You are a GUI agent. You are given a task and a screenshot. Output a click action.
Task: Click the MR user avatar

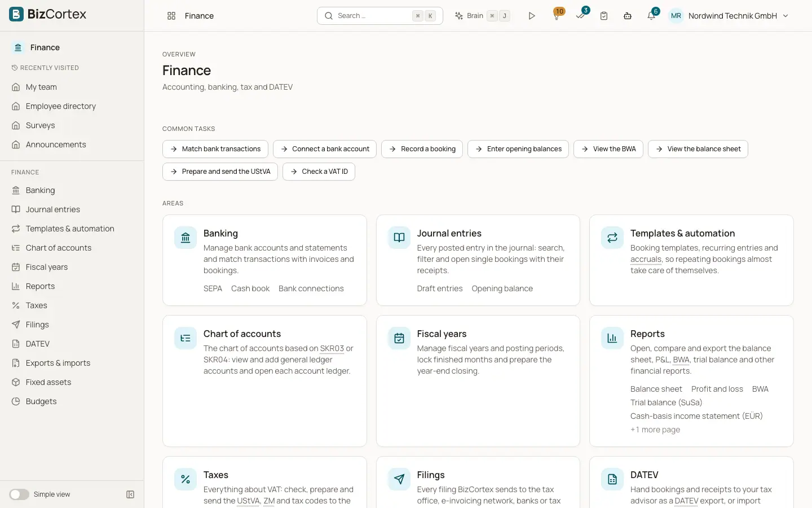click(676, 16)
